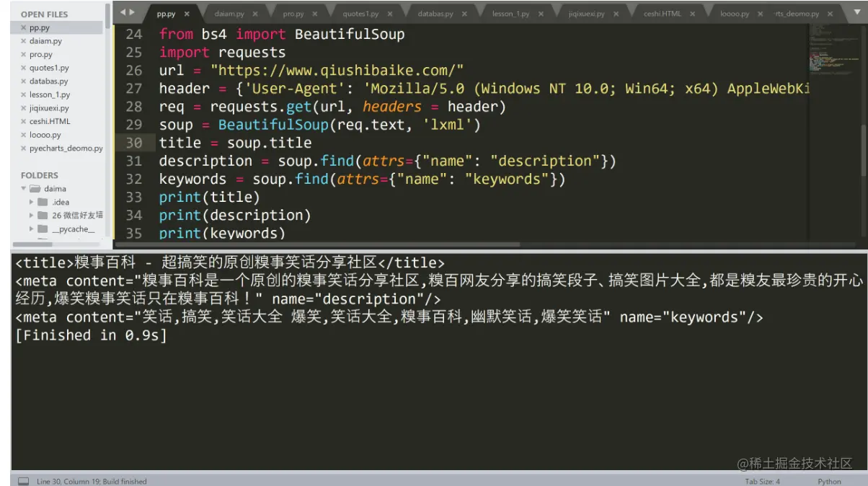
Task: Open loooo.py from Open Files list
Action: tap(45, 135)
